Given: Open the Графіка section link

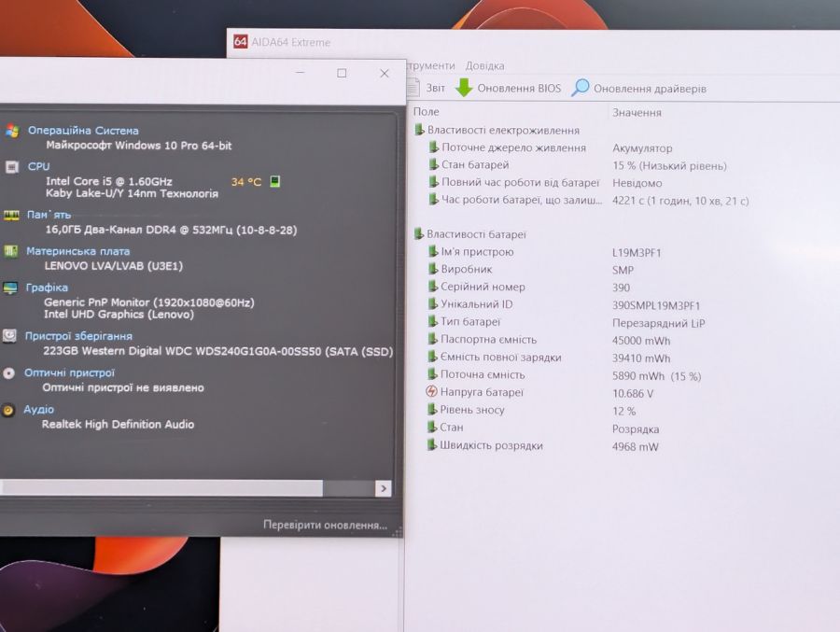Looking at the screenshot, I should coord(47,288).
